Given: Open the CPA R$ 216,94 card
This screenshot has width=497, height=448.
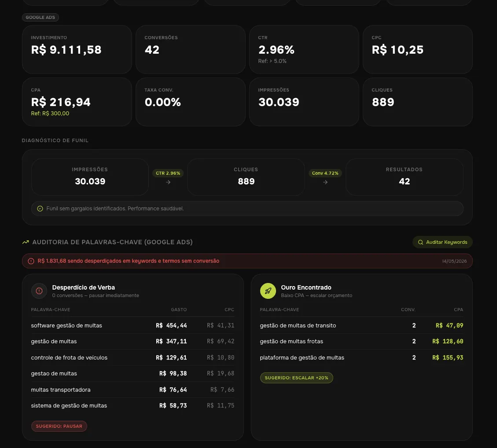Looking at the screenshot, I should coord(77,102).
